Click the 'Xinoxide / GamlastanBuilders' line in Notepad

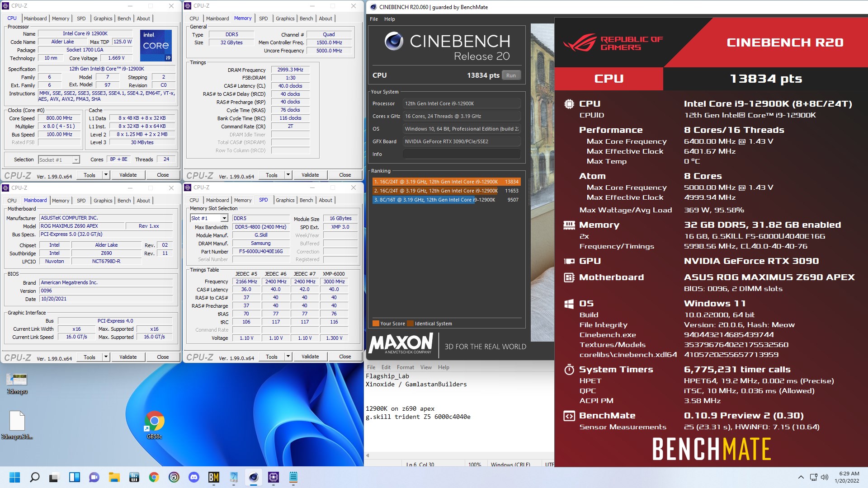(x=416, y=384)
